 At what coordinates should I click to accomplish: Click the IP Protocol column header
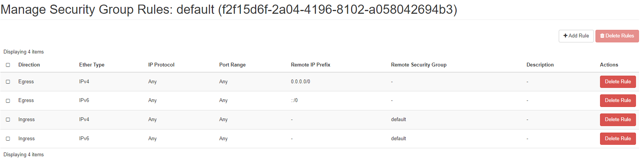pyautogui.click(x=161, y=65)
